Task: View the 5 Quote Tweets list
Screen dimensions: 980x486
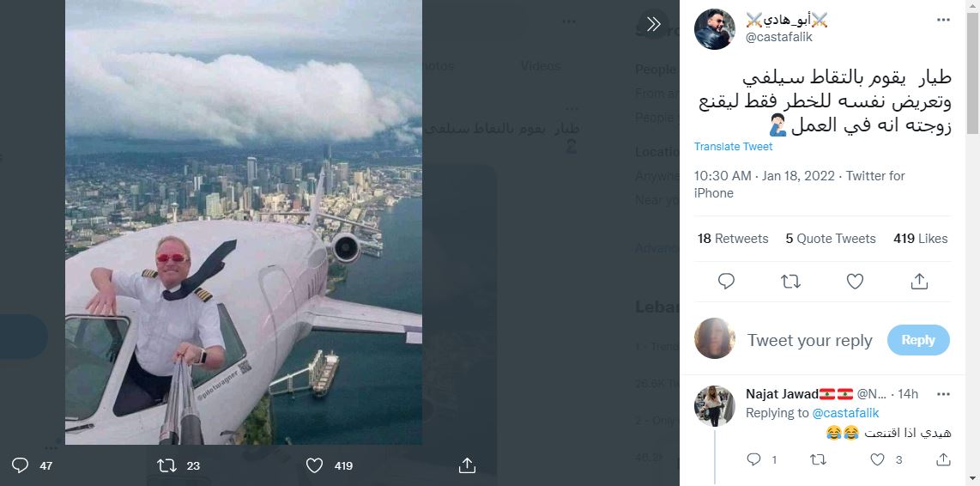Action: point(831,239)
